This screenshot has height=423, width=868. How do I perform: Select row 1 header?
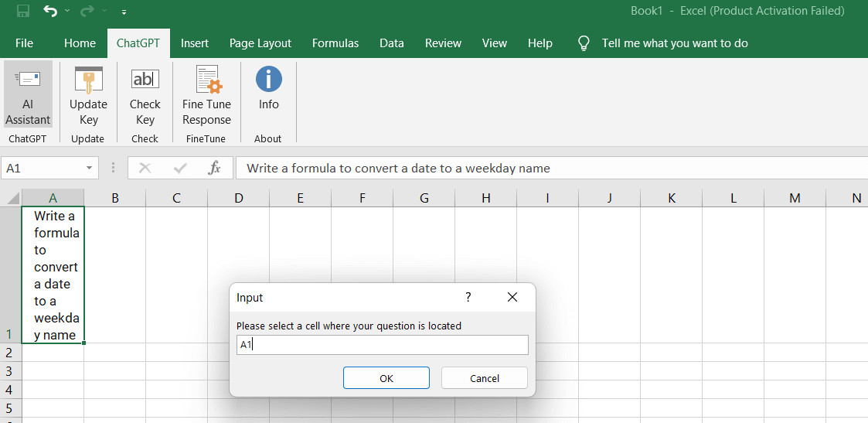[11, 275]
